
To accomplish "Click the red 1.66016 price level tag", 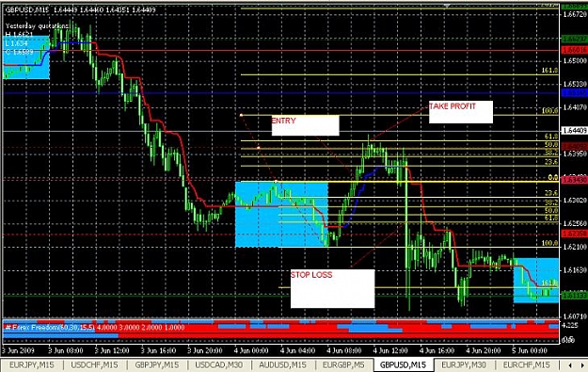I will [574, 50].
